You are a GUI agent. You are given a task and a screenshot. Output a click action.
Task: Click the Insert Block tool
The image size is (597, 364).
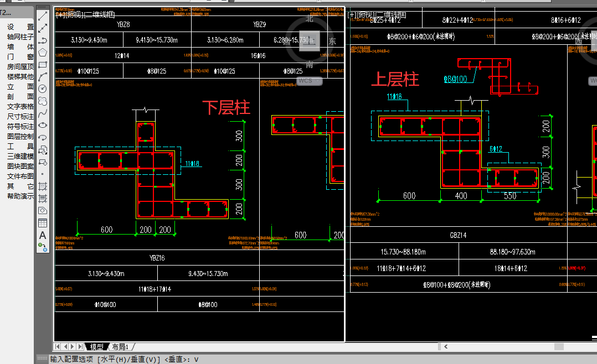(x=43, y=150)
